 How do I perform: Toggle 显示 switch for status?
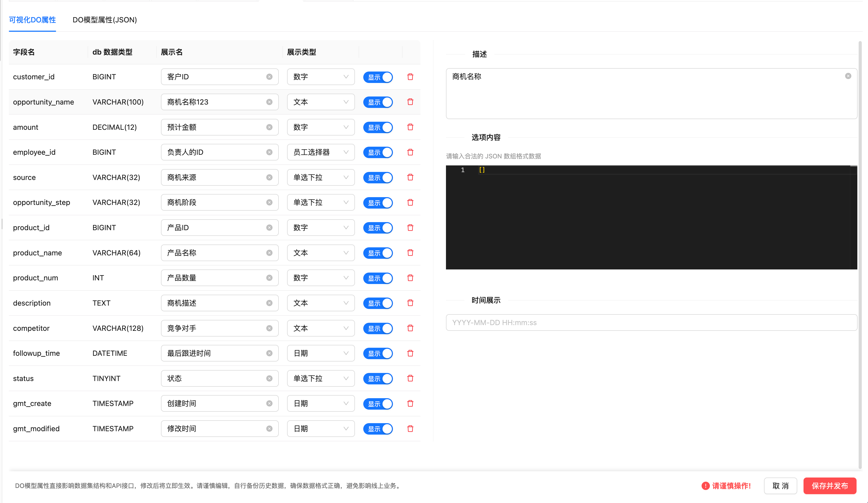pos(378,379)
